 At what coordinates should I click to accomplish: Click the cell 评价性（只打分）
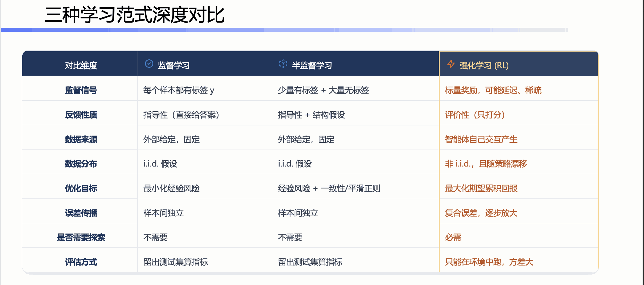point(475,115)
